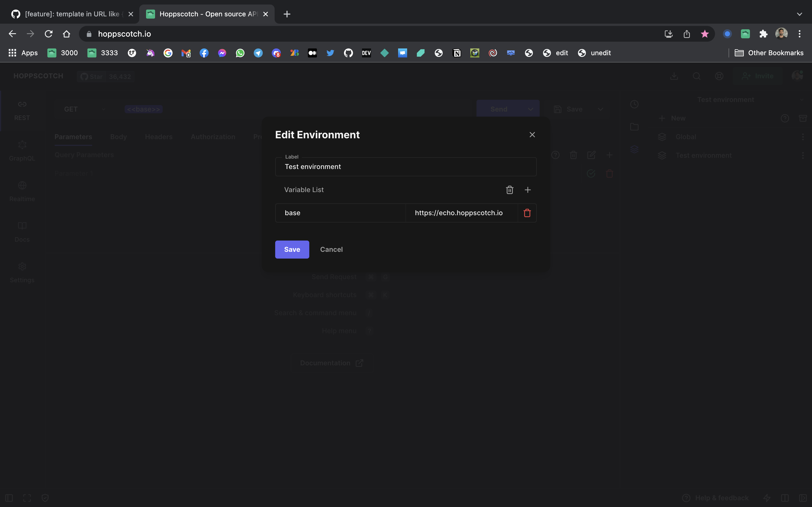The height and width of the screenshot is (507, 812).
Task: Open the browser extensions puzzle icon
Action: [763, 34]
